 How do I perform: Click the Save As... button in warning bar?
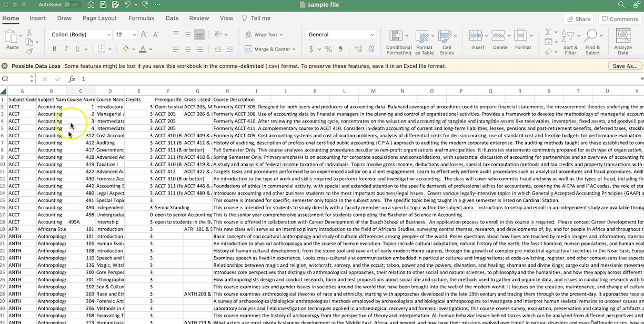pyautogui.click(x=625, y=66)
